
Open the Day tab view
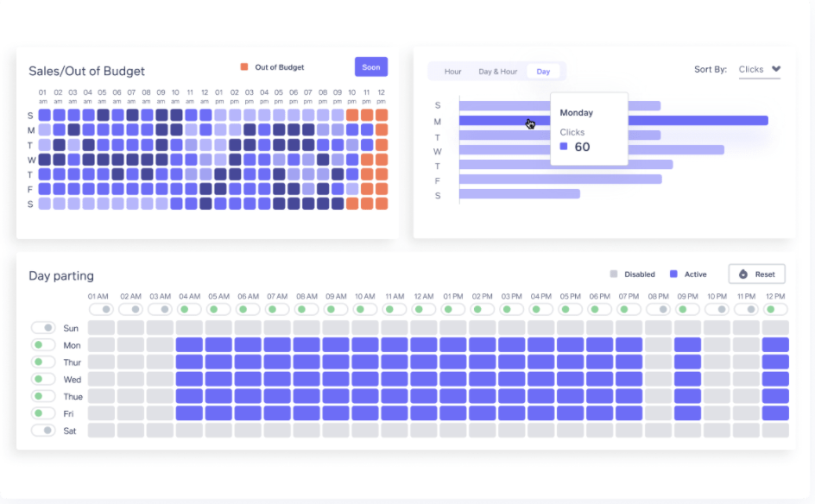pyautogui.click(x=543, y=72)
